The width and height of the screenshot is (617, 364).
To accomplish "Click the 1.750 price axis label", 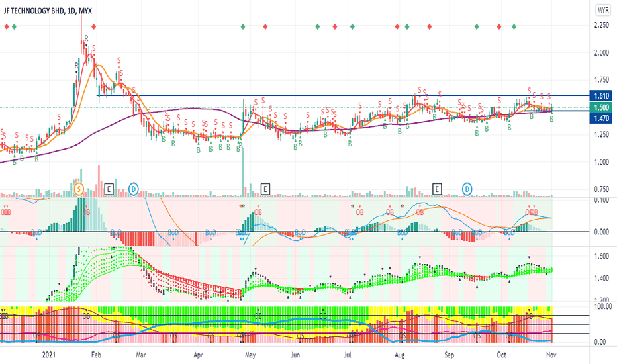I will (602, 80).
